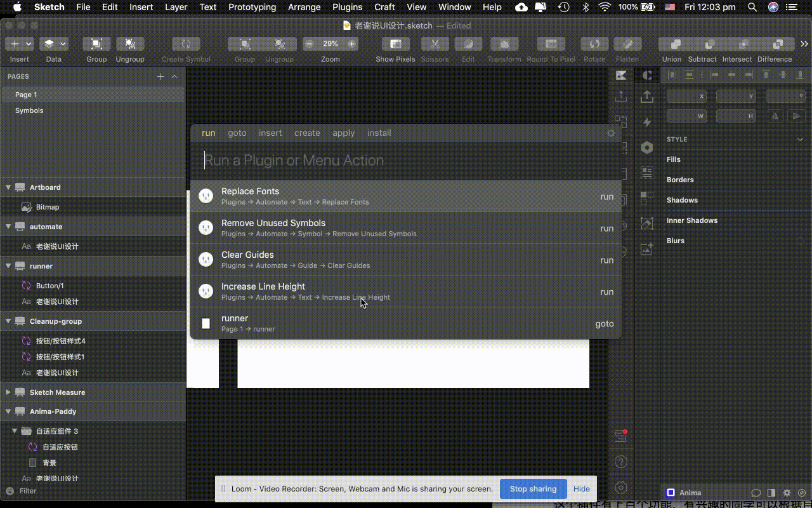
Task: Open Spotlight search in the menu bar
Action: coord(752,7)
